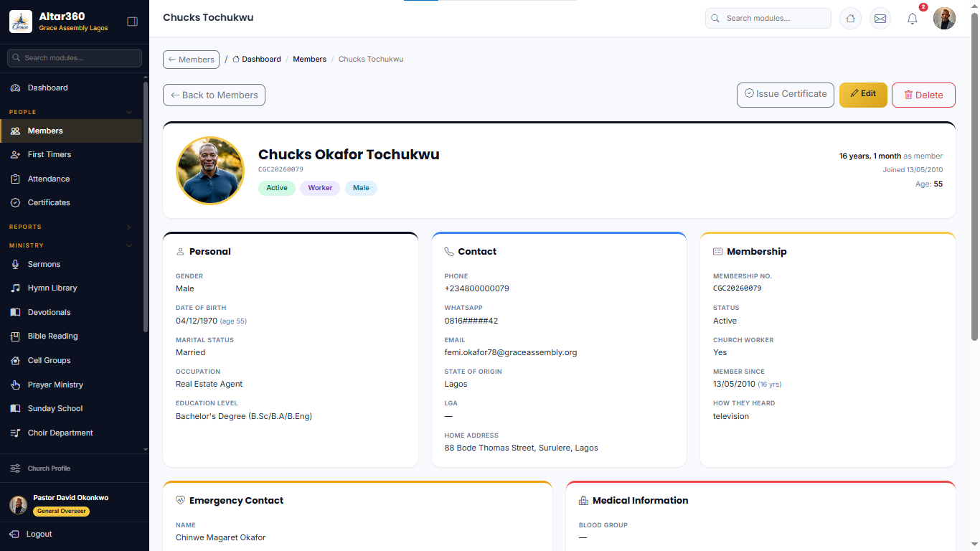Image resolution: width=980 pixels, height=551 pixels.
Task: Click the sidebar scroll-down arrow
Action: (146, 449)
